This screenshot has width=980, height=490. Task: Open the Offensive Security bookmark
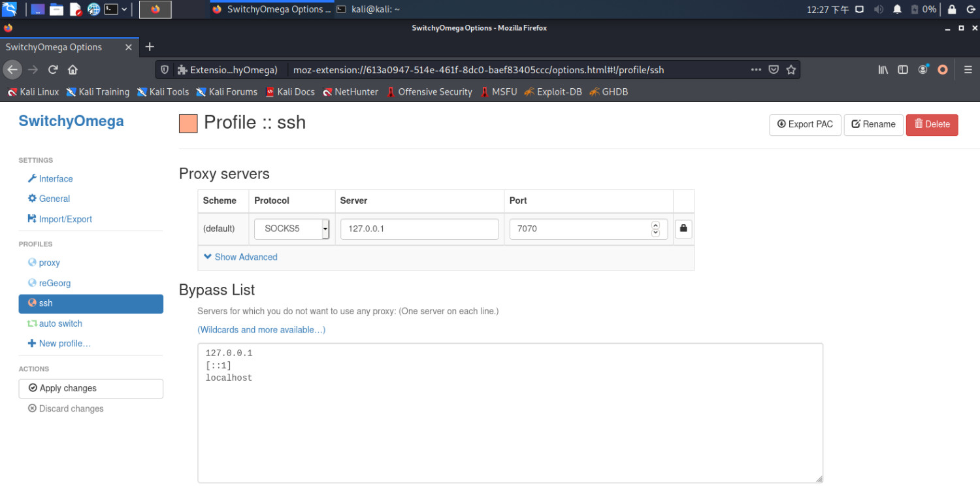click(429, 92)
